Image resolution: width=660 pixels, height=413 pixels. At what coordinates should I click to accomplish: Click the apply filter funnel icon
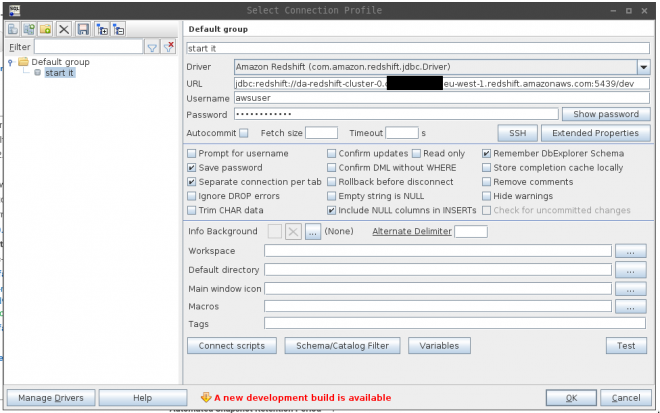(152, 47)
